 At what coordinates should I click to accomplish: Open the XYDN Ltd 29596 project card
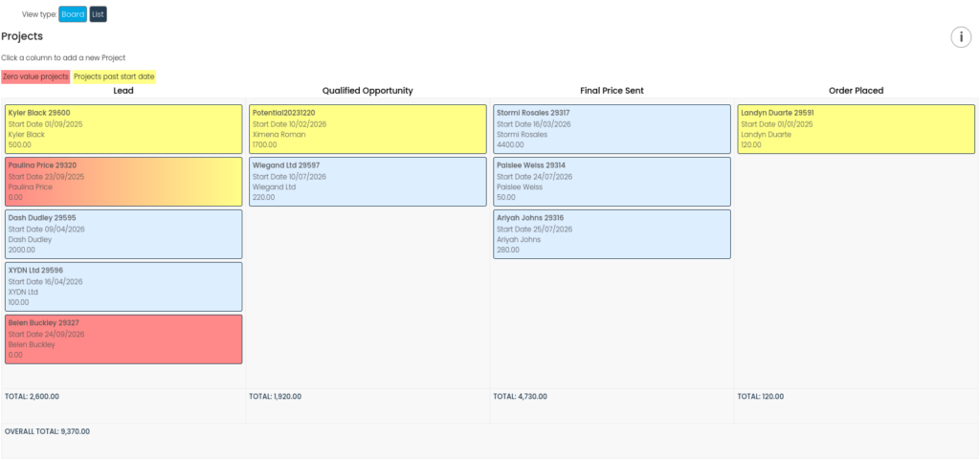tap(123, 287)
